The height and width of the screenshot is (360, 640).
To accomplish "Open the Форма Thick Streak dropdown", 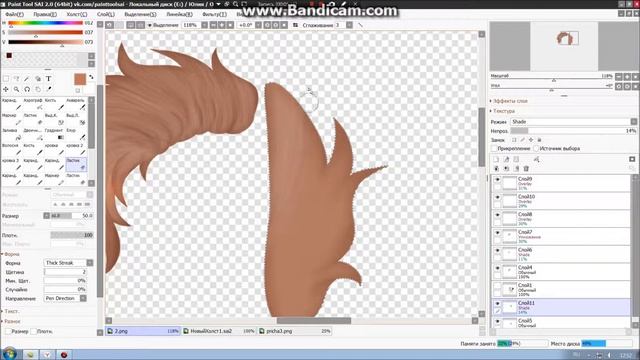I will tap(68, 263).
